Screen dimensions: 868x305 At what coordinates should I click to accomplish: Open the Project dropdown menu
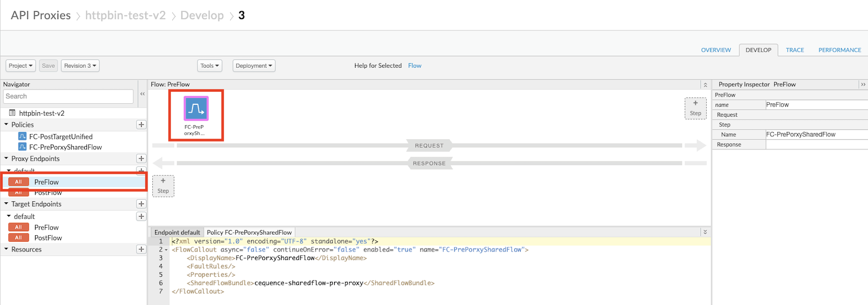(x=21, y=66)
